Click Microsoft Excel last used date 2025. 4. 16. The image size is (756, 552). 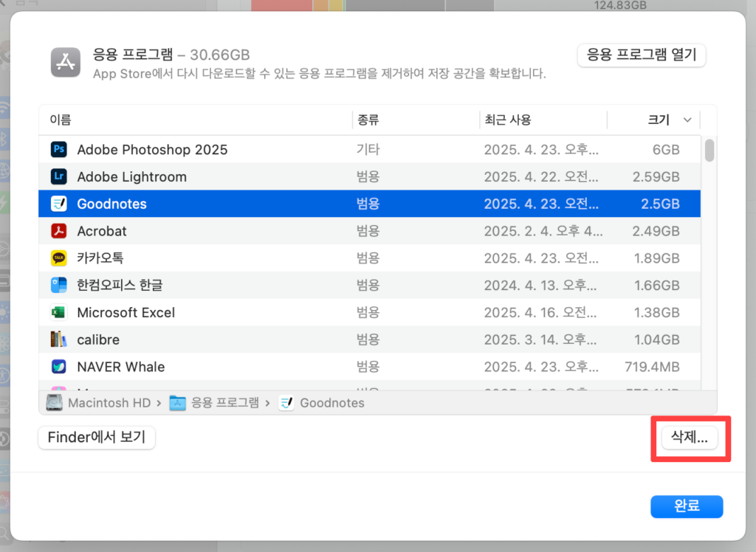540,312
